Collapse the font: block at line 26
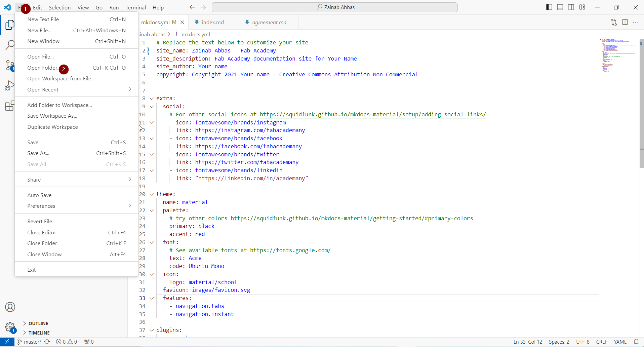The height and width of the screenshot is (347, 644). tap(152, 242)
